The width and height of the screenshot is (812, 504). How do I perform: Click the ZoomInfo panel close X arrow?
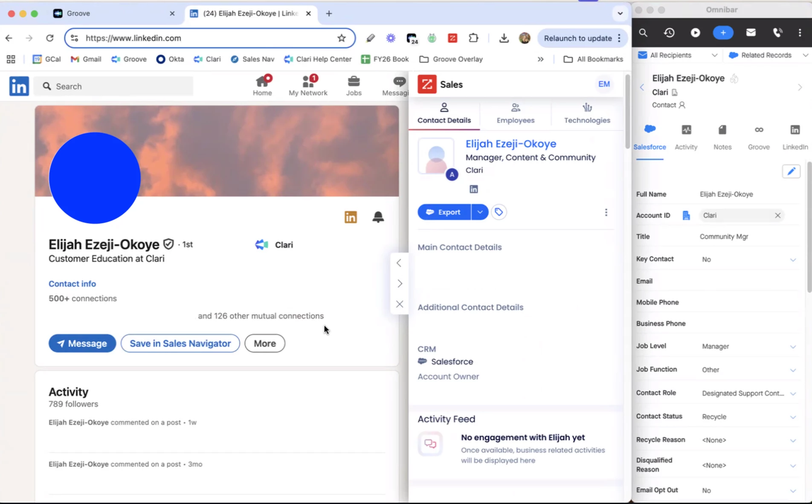point(399,304)
